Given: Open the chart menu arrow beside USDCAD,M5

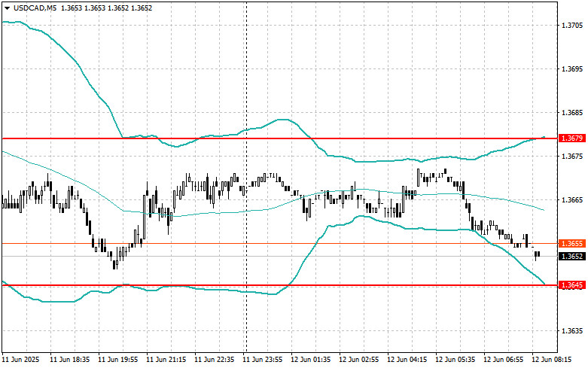Looking at the screenshot, I should (7, 8).
